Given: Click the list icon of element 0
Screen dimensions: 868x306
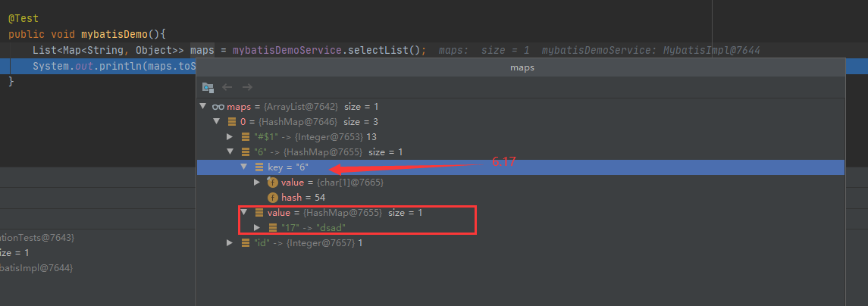Looking at the screenshot, I should pyautogui.click(x=232, y=121).
